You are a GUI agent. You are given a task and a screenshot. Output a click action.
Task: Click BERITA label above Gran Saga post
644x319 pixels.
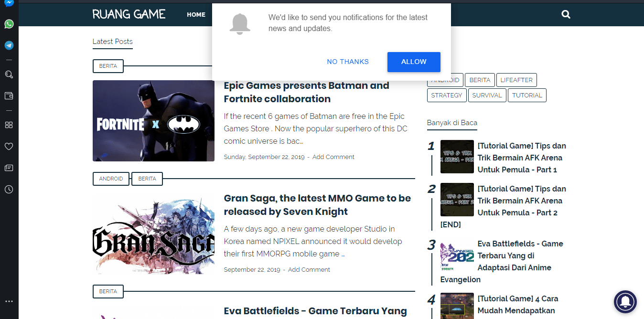click(x=147, y=179)
